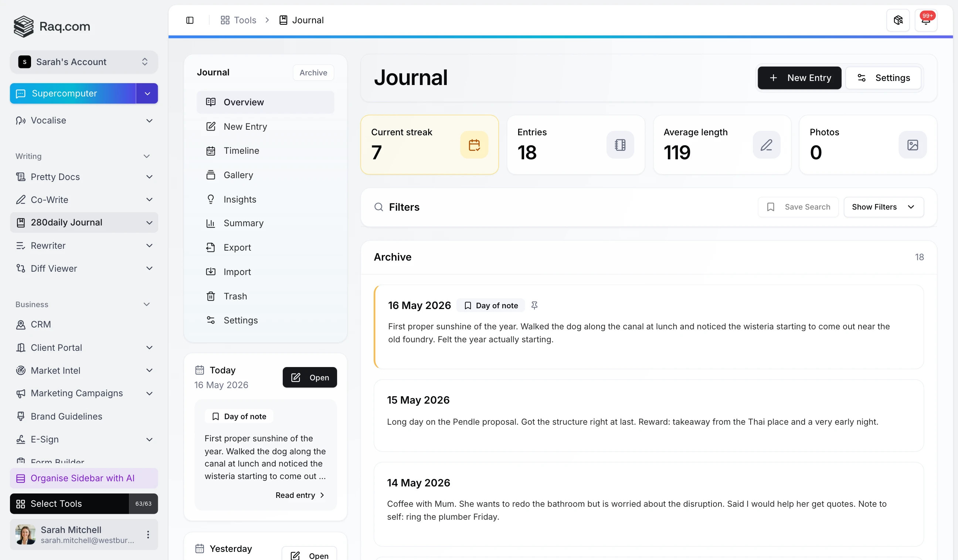958x560 pixels.
Task: Click the Tools breadcrumb link
Action: coord(238,20)
